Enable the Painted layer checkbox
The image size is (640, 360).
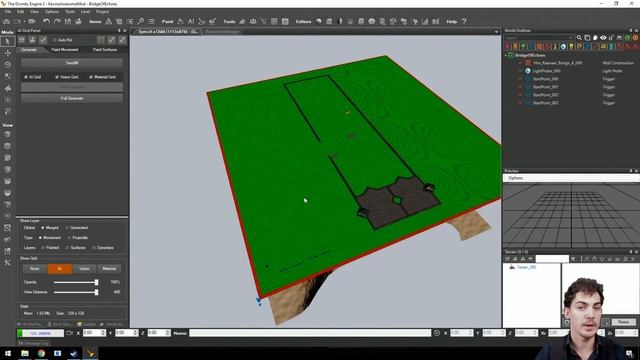point(43,248)
